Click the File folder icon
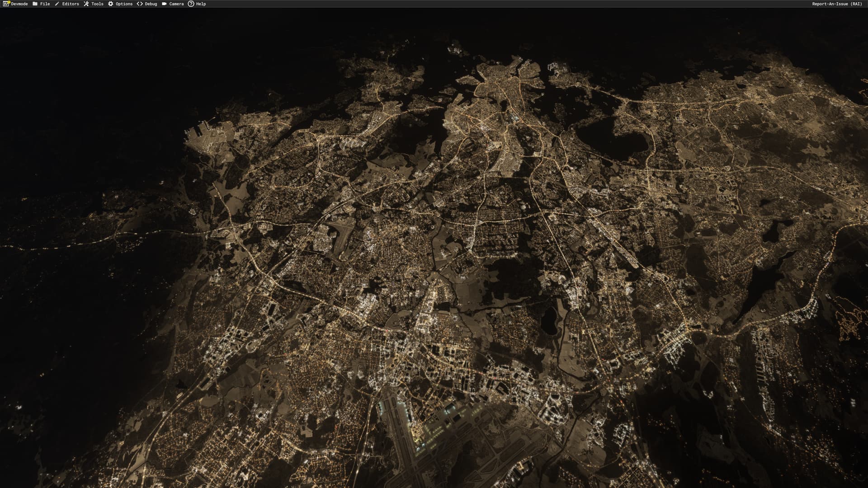The width and height of the screenshot is (868, 488). point(35,4)
